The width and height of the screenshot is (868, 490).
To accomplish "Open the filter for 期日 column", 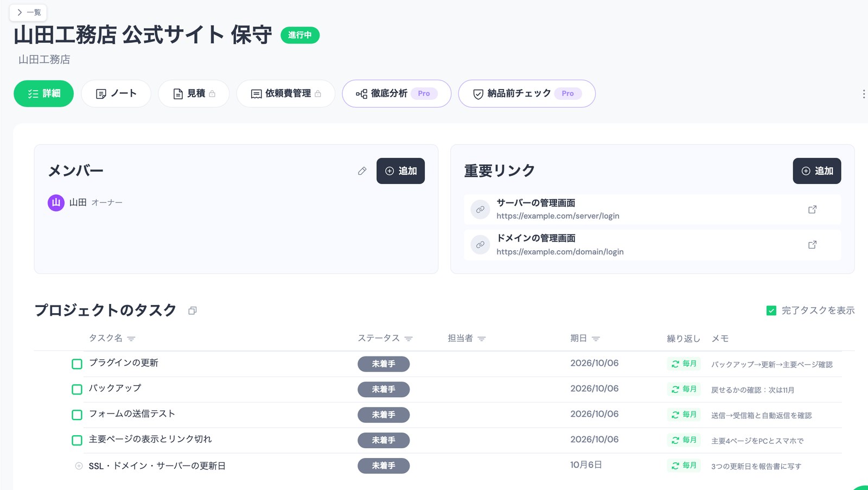I will point(596,339).
